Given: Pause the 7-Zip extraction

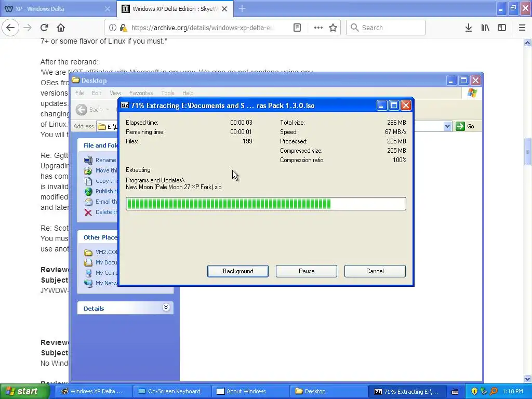Looking at the screenshot, I should [307, 271].
